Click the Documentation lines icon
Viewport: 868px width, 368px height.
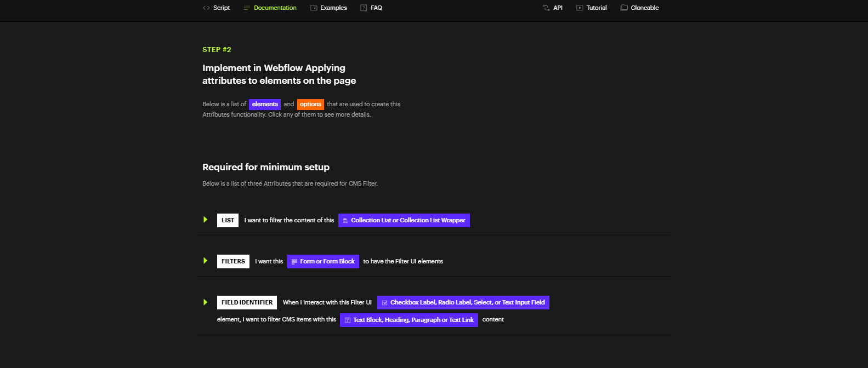pos(247,8)
